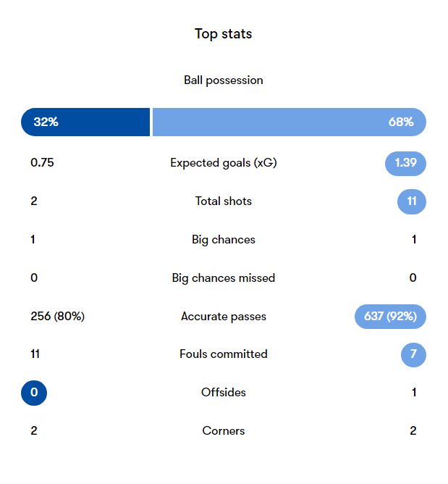Click the 256 (80%) passes value
The width and height of the screenshot is (448, 484).
click(x=57, y=317)
